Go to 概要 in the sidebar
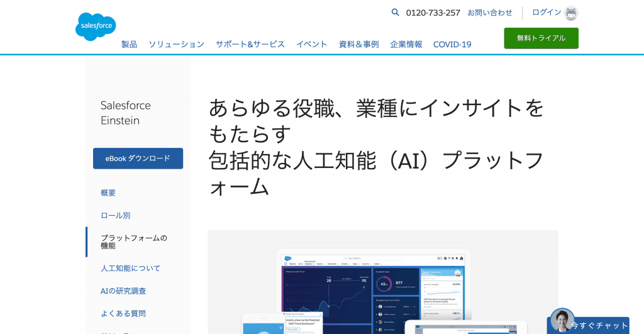The width and height of the screenshot is (644, 334). pyautogui.click(x=108, y=192)
